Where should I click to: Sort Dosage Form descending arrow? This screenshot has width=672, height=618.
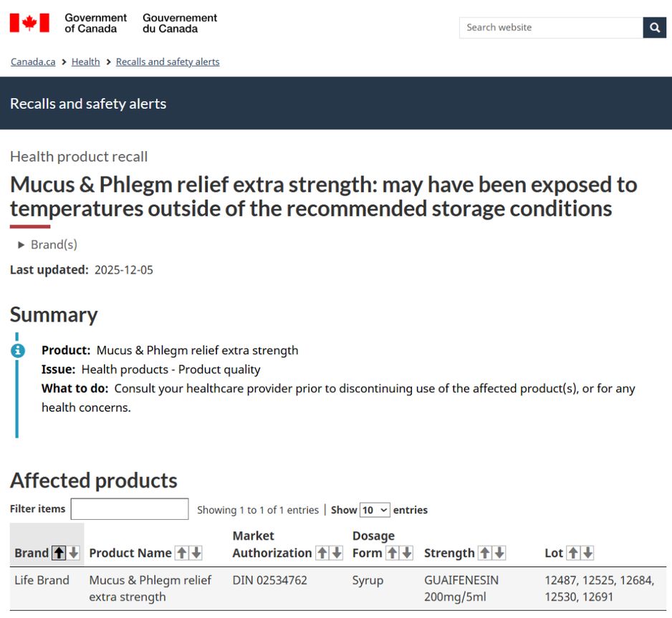406,553
